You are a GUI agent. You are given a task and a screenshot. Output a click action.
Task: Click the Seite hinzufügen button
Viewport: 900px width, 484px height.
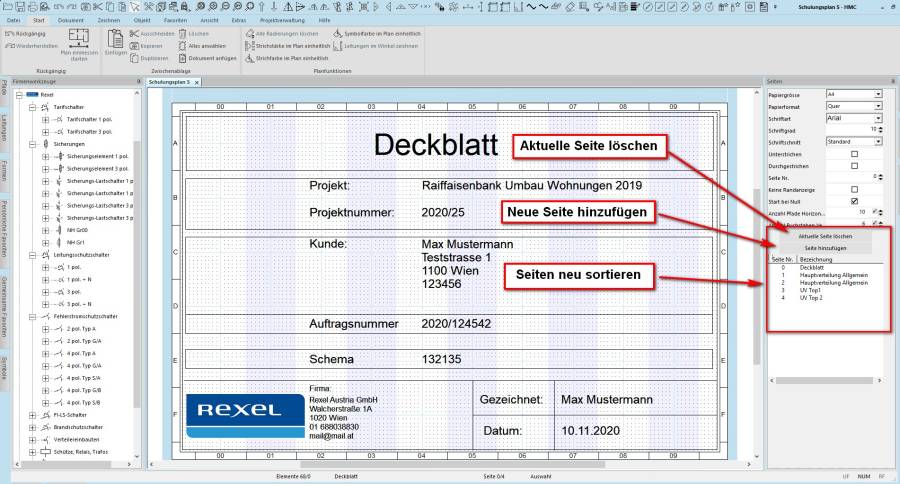tap(825, 247)
